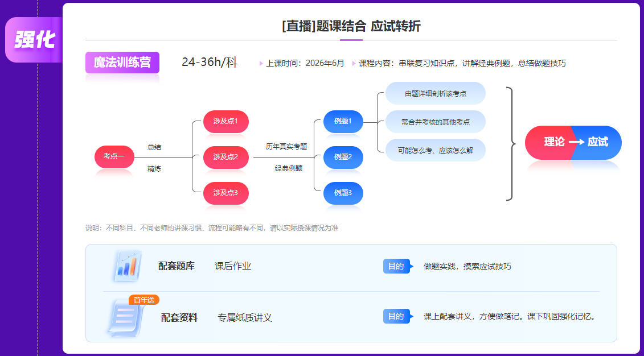644x356 pixels.
Task: Select the 涉及点1 bubble
Action: tap(225, 121)
